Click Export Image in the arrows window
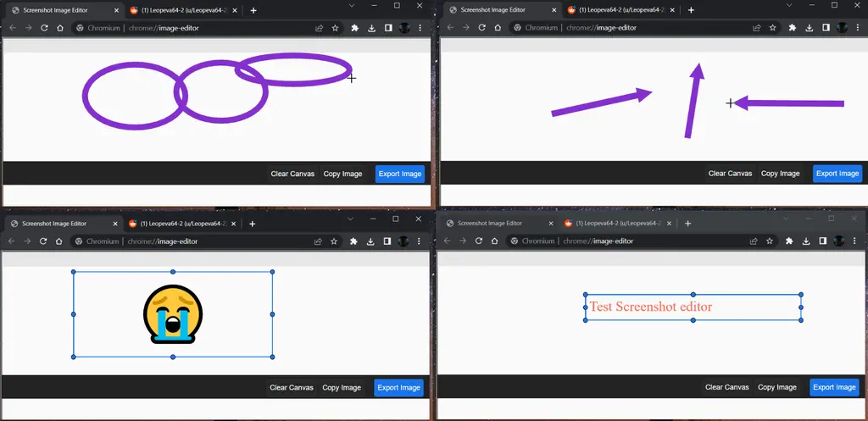 tap(837, 173)
